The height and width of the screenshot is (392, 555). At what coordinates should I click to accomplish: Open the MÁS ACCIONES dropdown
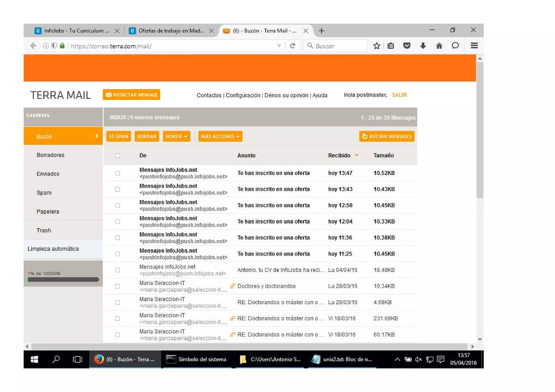click(x=220, y=136)
